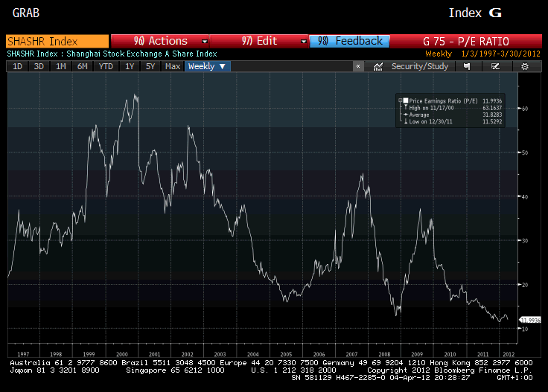This screenshot has height=392, width=548.
Task: Click the Average legend row text
Action: coord(419,115)
